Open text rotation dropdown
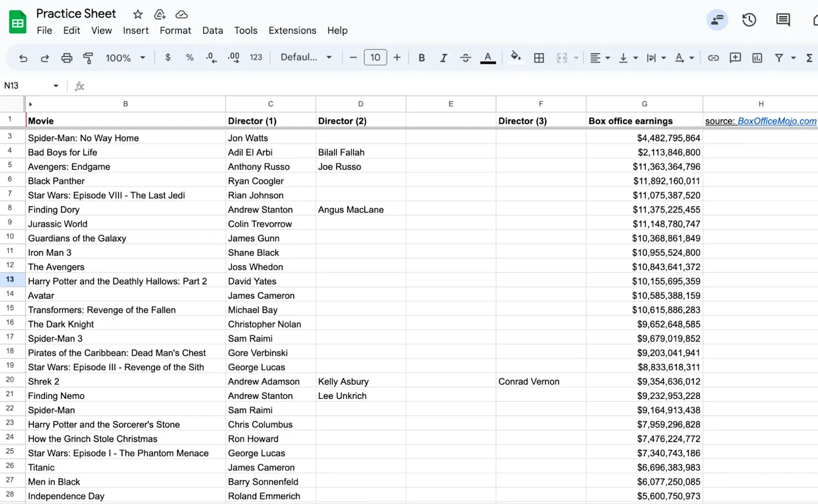This screenshot has width=818, height=504. click(x=684, y=58)
